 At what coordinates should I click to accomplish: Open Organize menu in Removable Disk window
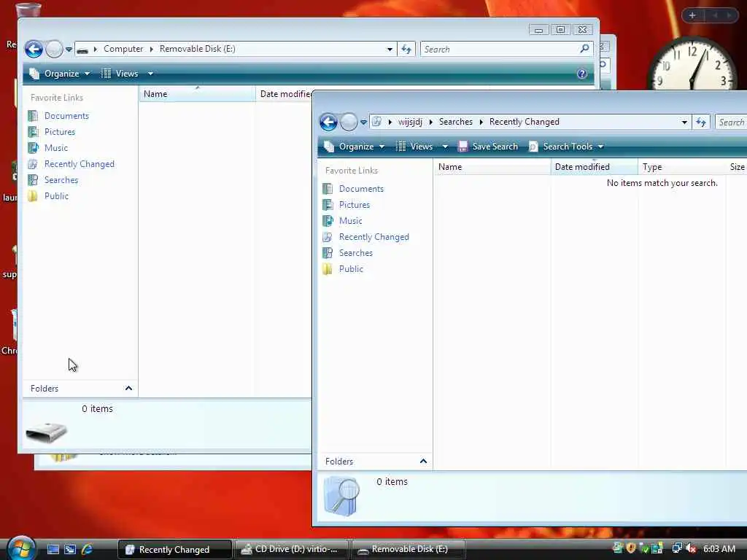(x=60, y=74)
